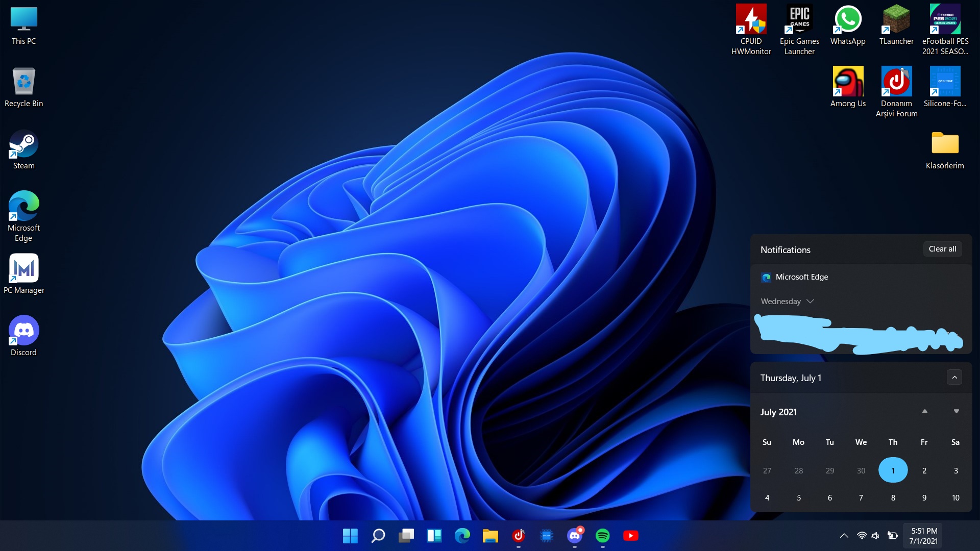Select July 3 in calendar
The width and height of the screenshot is (980, 551).
pyautogui.click(x=956, y=470)
